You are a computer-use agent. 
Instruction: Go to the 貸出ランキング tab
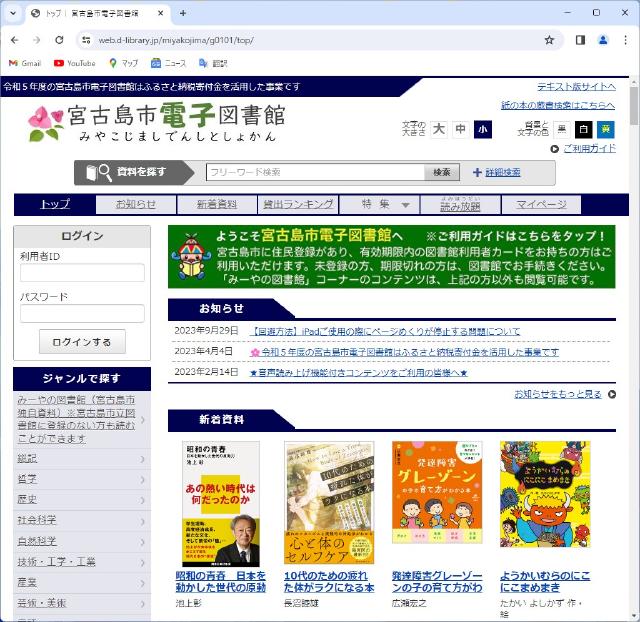tap(297, 204)
